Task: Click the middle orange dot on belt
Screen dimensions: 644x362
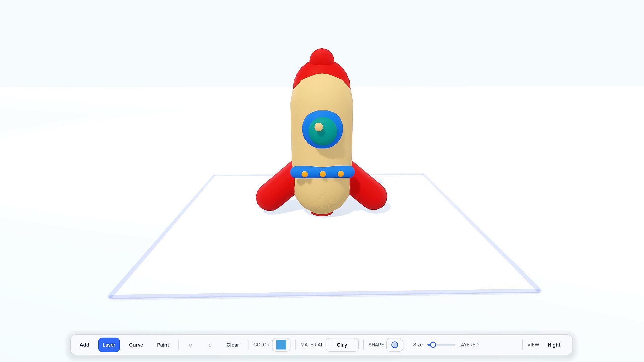Action: 323,174
